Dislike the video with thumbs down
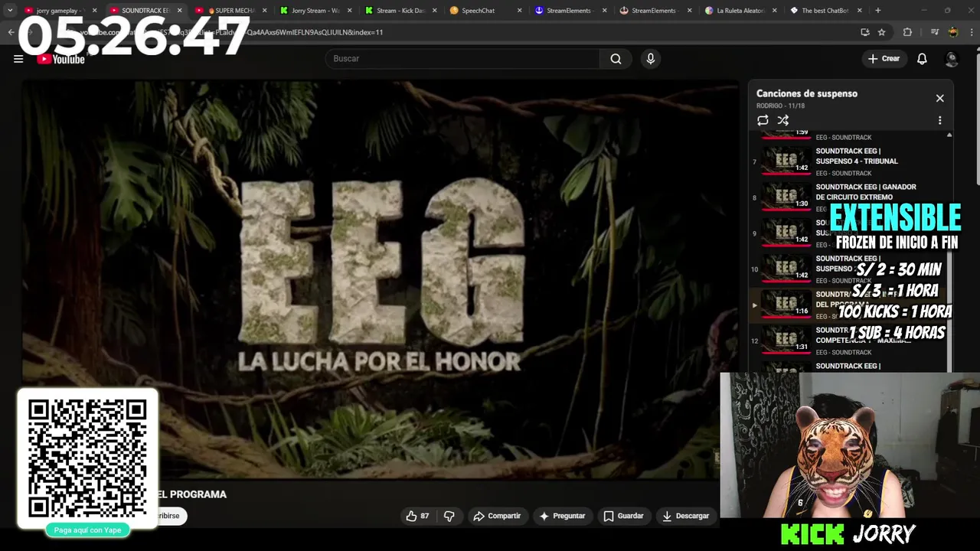The image size is (980, 551). 449,516
